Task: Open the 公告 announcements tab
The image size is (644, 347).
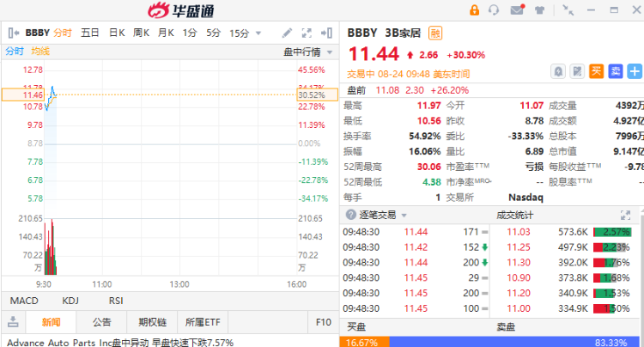Action: tap(101, 322)
